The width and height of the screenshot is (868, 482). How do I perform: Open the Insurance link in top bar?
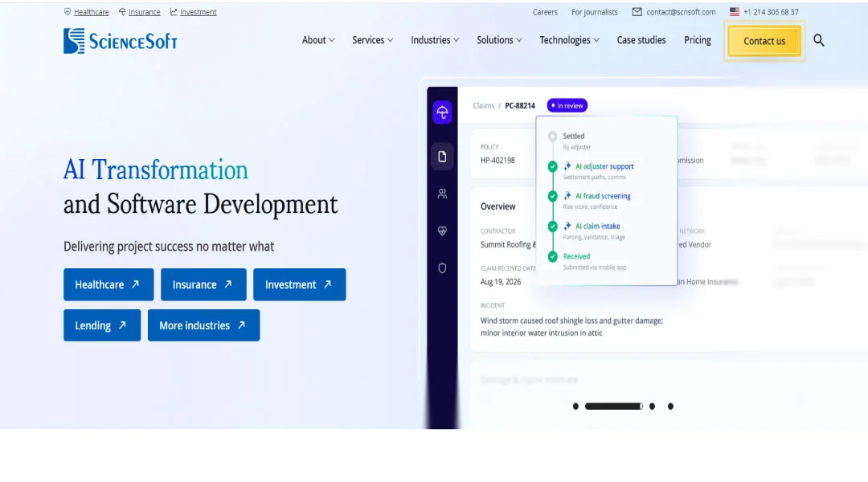coord(145,11)
